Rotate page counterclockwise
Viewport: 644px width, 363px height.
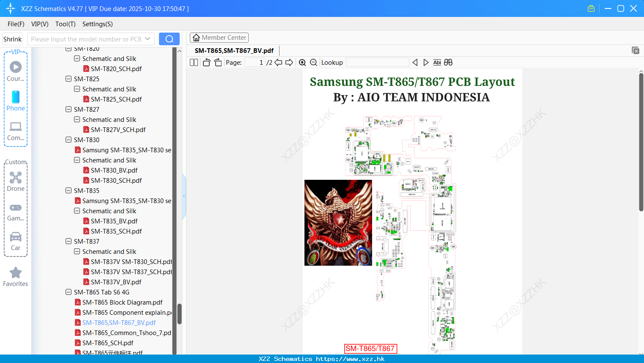point(206,62)
